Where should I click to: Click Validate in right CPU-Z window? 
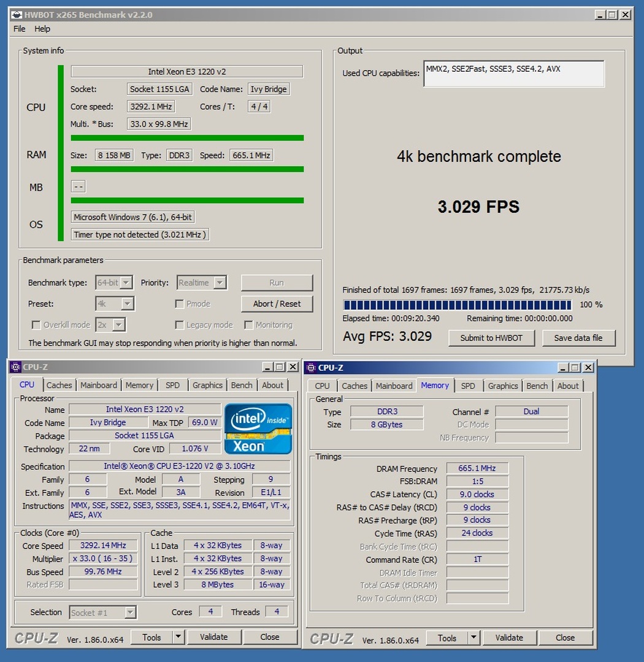click(509, 638)
